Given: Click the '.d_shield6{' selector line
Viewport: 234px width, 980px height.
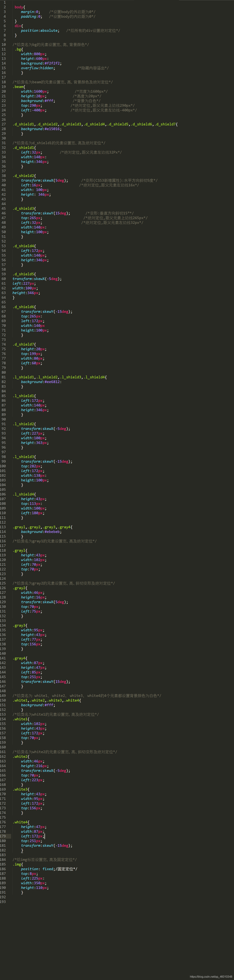Looking at the screenshot, I should click(24, 307).
